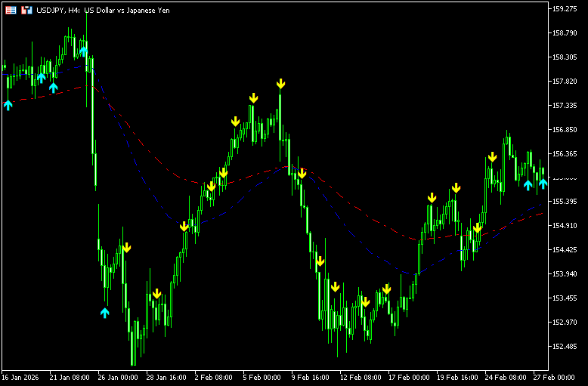This screenshot has width=588, height=386.
Task: Click the 9 Feb 16:00 time label
Action: [311, 376]
